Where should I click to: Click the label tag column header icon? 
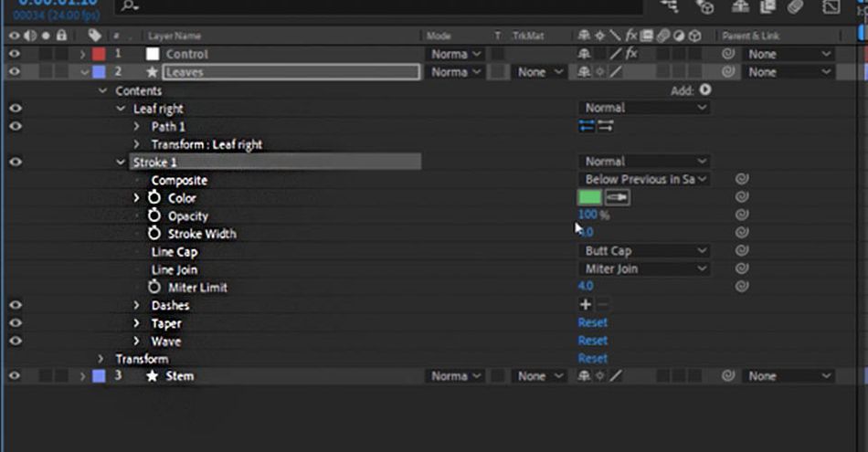95,36
